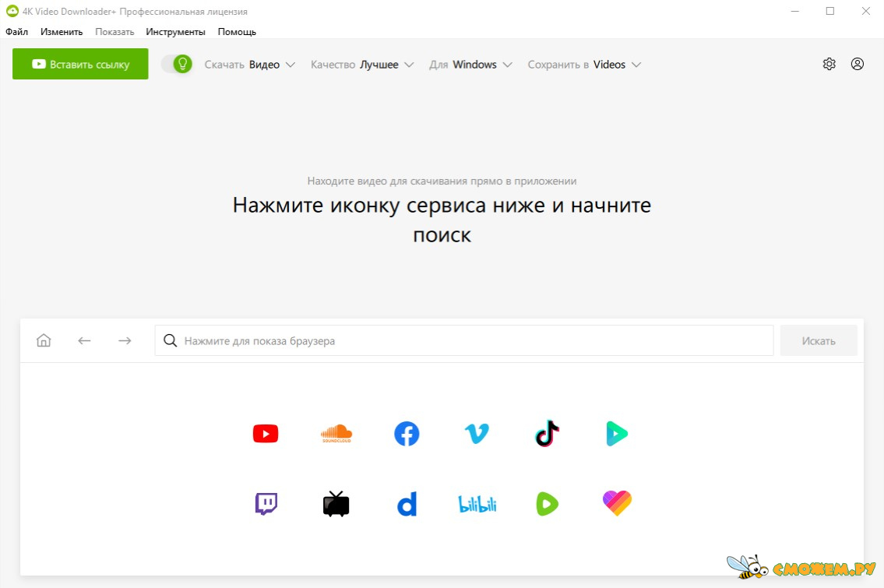Open the Twitch service icon
The image size is (884, 588).
point(266,504)
